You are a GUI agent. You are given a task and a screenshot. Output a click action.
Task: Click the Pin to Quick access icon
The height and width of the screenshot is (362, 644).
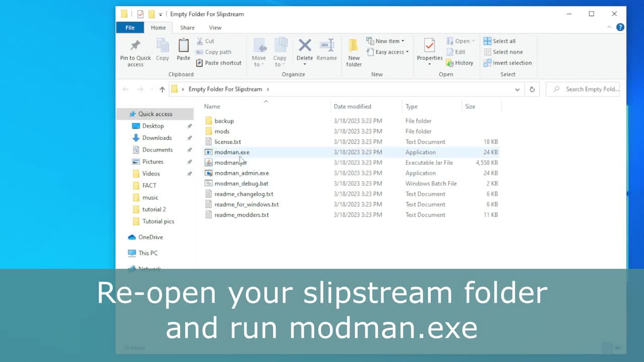[135, 46]
